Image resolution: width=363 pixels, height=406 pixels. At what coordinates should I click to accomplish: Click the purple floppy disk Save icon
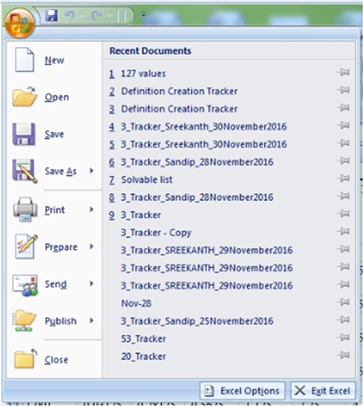point(24,134)
